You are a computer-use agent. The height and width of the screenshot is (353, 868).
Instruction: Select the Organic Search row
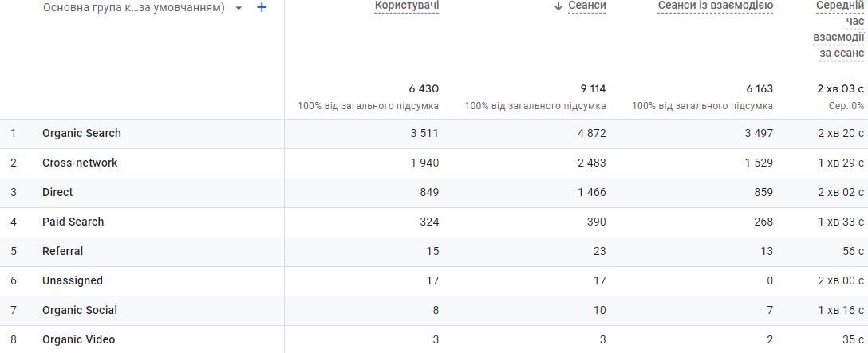coord(81,133)
